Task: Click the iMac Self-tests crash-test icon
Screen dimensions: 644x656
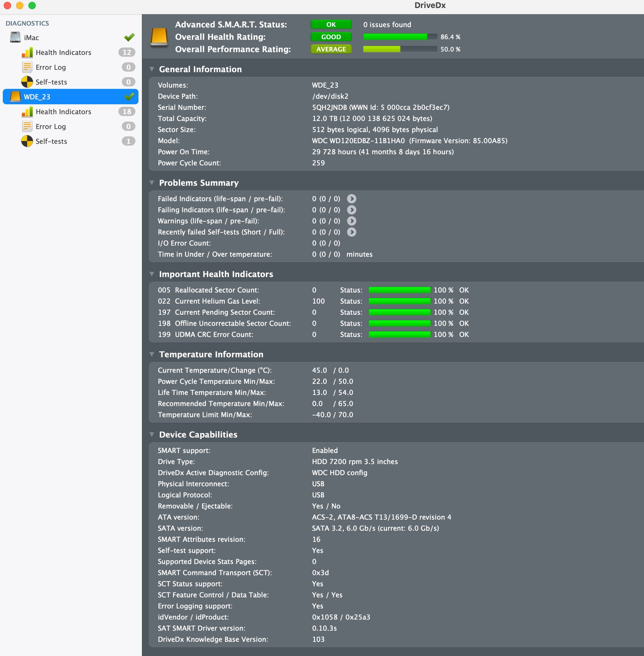Action: (27, 82)
